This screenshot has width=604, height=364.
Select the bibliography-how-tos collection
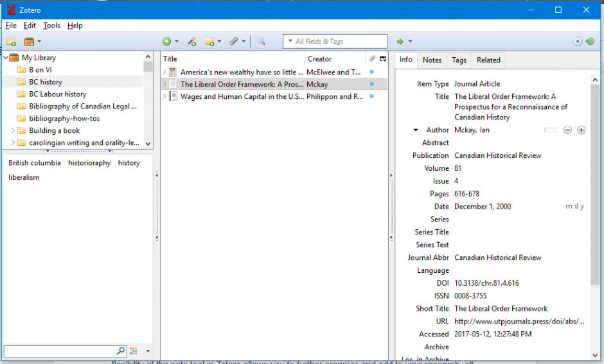tap(64, 119)
